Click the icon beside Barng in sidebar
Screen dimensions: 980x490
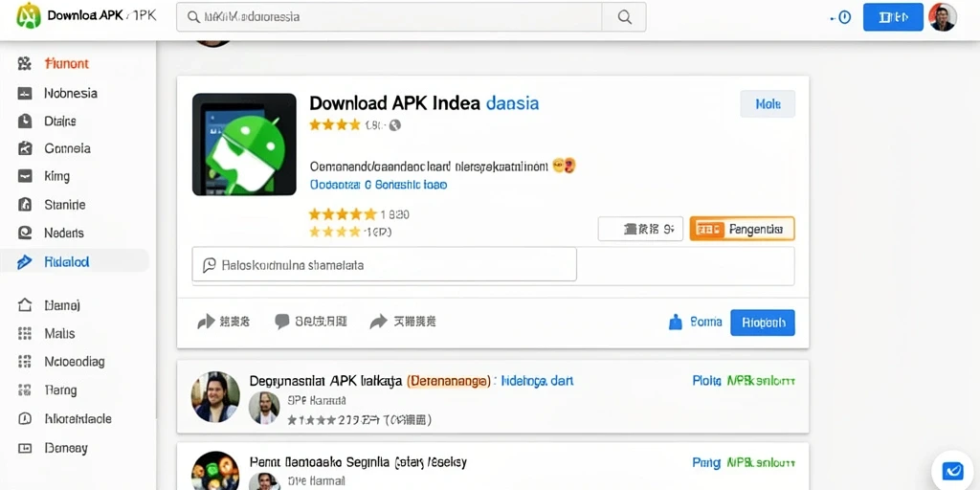click(x=24, y=390)
